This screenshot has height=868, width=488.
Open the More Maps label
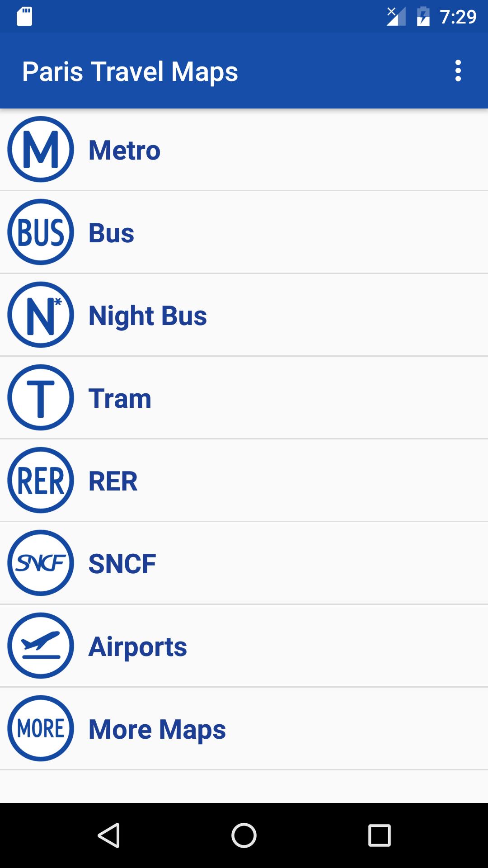point(157,729)
